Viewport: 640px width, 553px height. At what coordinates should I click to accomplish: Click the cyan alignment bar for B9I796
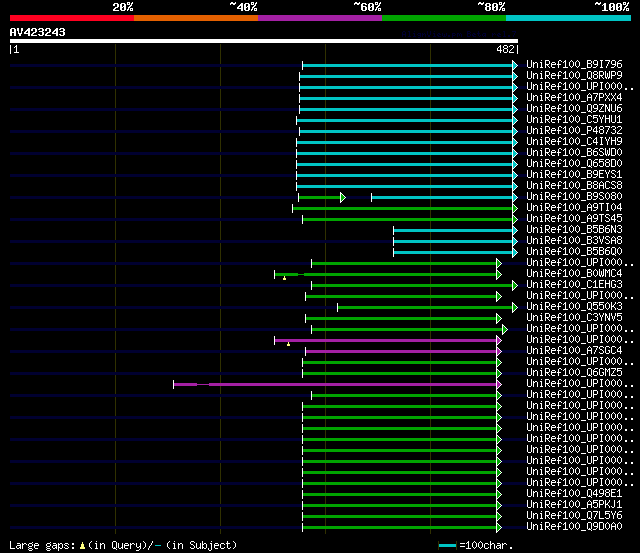pyautogui.click(x=407, y=65)
